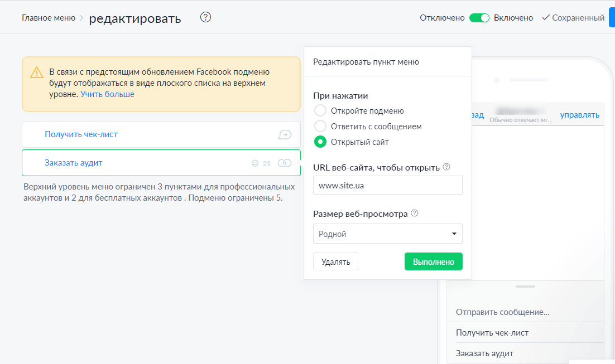Click the Отключено label
Screen dimensions: 615x364
tap(442, 18)
